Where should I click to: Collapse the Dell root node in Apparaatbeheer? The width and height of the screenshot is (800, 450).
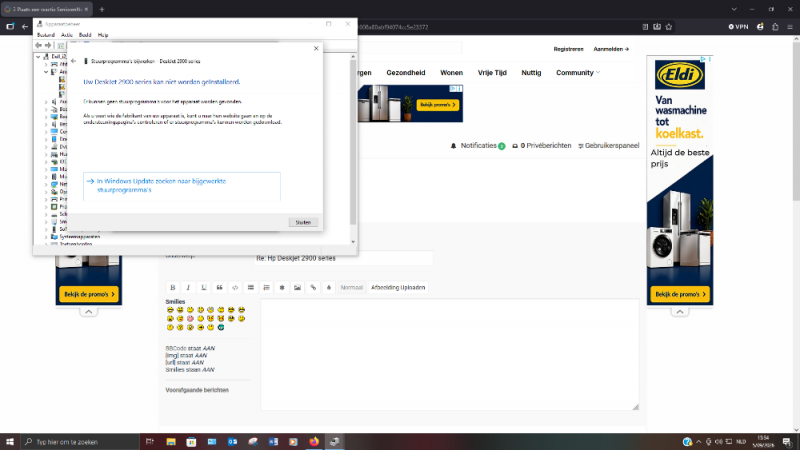click(38, 57)
